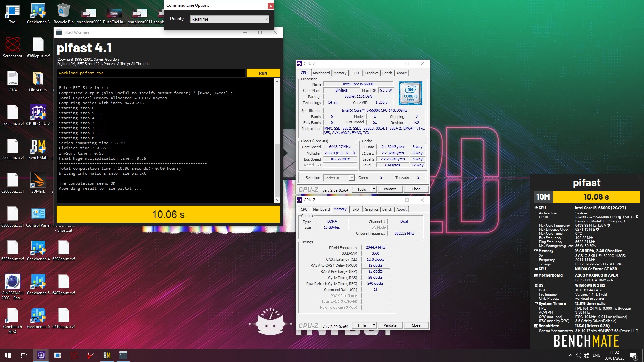Image resolution: width=644 pixels, height=362 pixels.
Task: Open the Priority Realtime dropdown
Action: [229, 19]
